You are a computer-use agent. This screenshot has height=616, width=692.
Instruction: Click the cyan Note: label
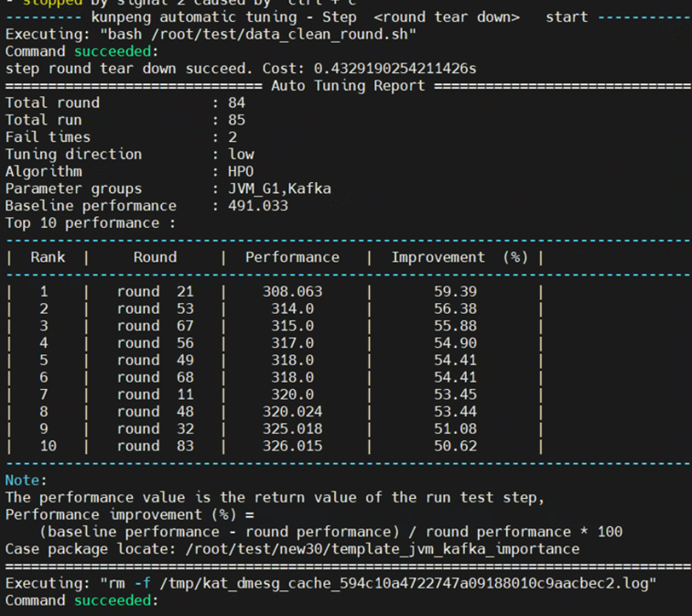click(26, 481)
